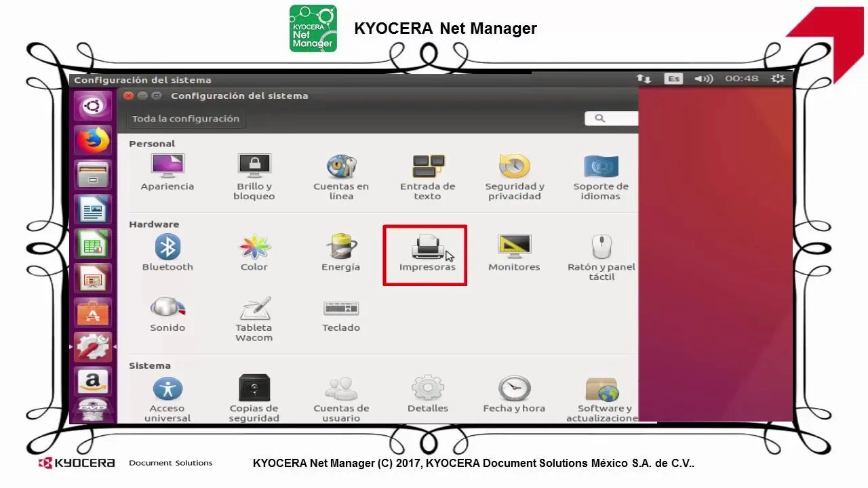The width and height of the screenshot is (868, 488).
Task: Launch Firefox from the dock
Action: coord(93,141)
